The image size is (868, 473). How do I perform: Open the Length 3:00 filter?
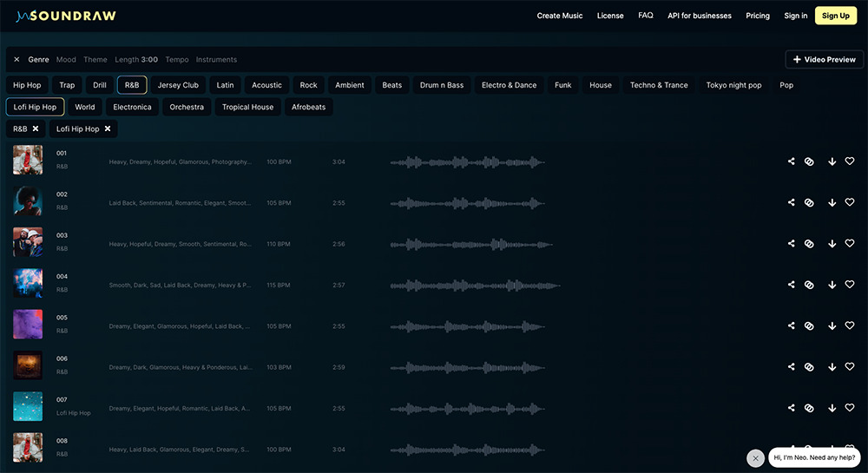(136, 60)
